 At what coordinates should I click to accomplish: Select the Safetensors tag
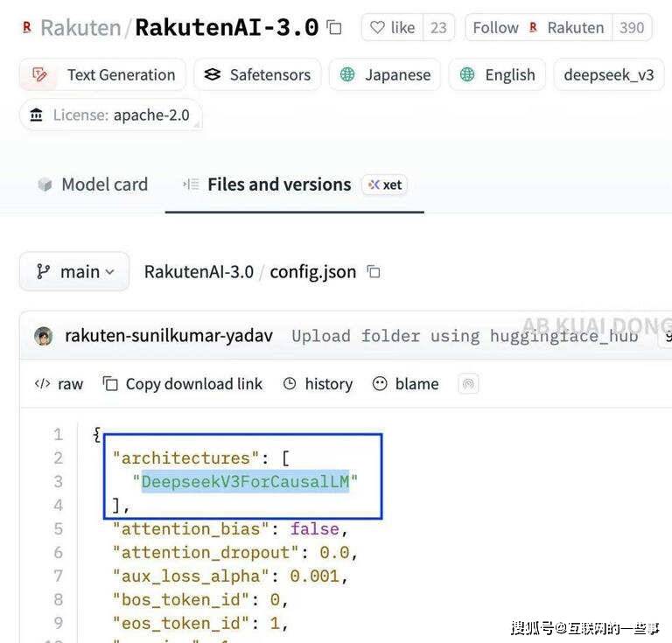(x=257, y=75)
